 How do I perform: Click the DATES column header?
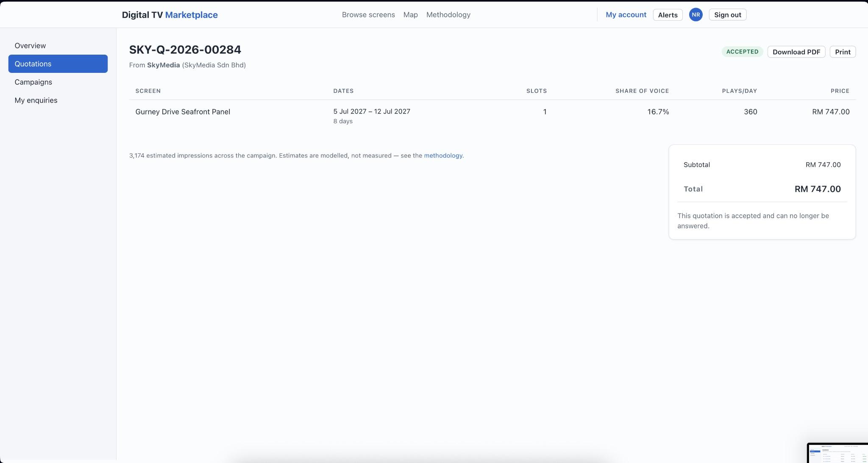pyautogui.click(x=343, y=91)
